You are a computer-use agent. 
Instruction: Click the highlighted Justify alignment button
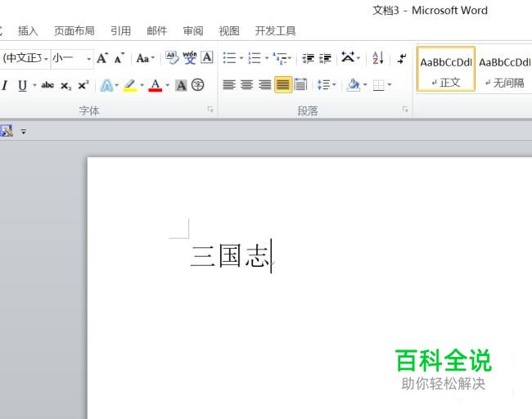283,84
